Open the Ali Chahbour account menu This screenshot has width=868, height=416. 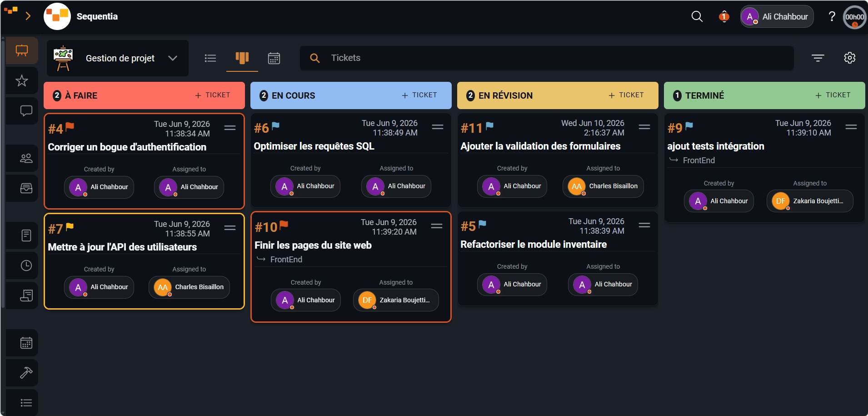(x=777, y=17)
